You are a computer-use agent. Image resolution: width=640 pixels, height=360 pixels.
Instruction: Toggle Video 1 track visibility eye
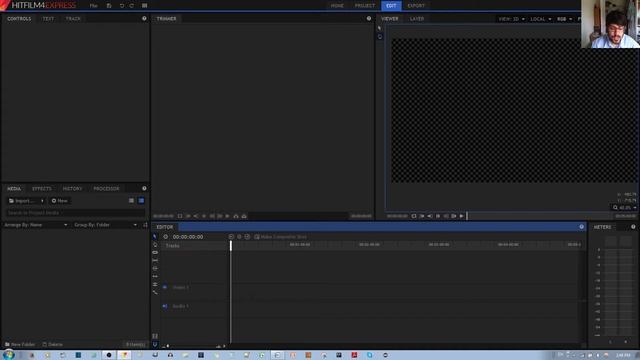pyautogui.click(x=165, y=287)
